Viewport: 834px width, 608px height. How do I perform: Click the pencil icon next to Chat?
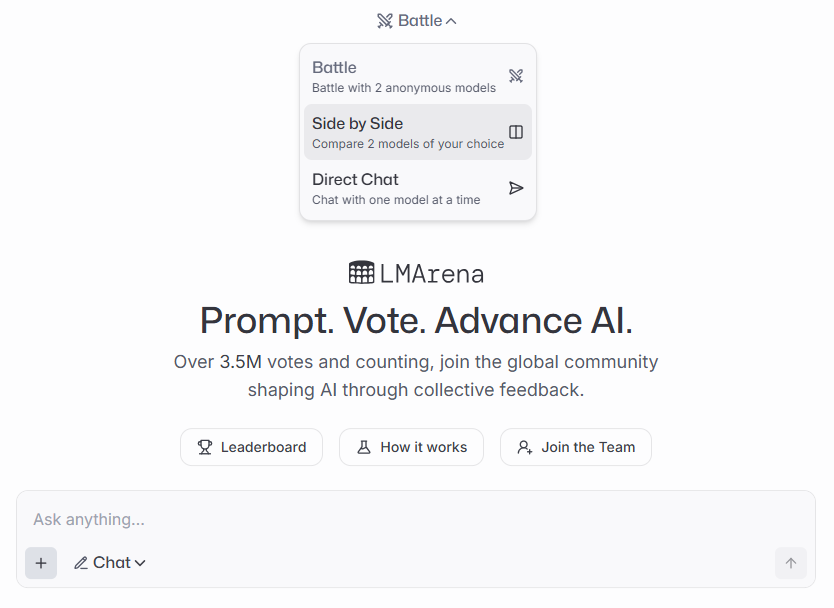(x=81, y=563)
